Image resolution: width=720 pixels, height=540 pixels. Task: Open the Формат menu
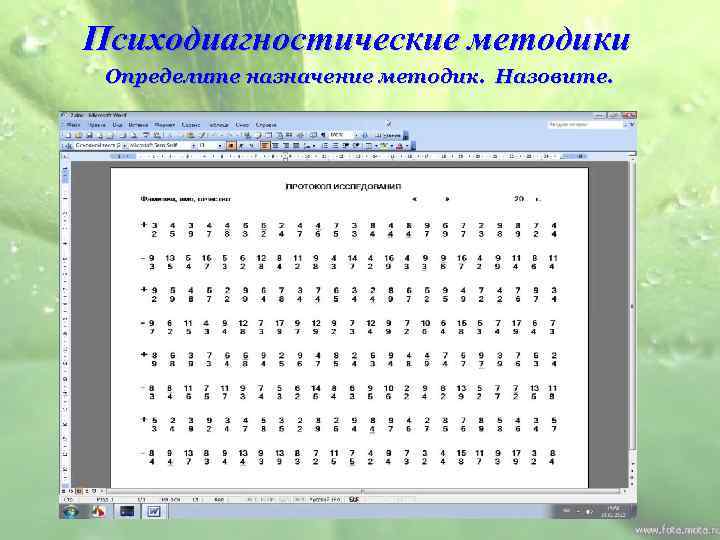(164, 125)
